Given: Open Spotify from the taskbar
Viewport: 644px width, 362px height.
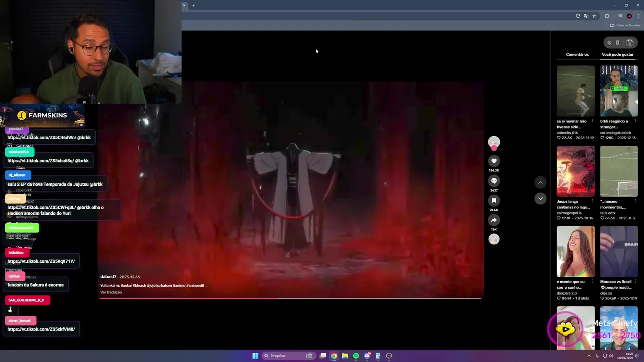Looking at the screenshot, I should pos(356,356).
